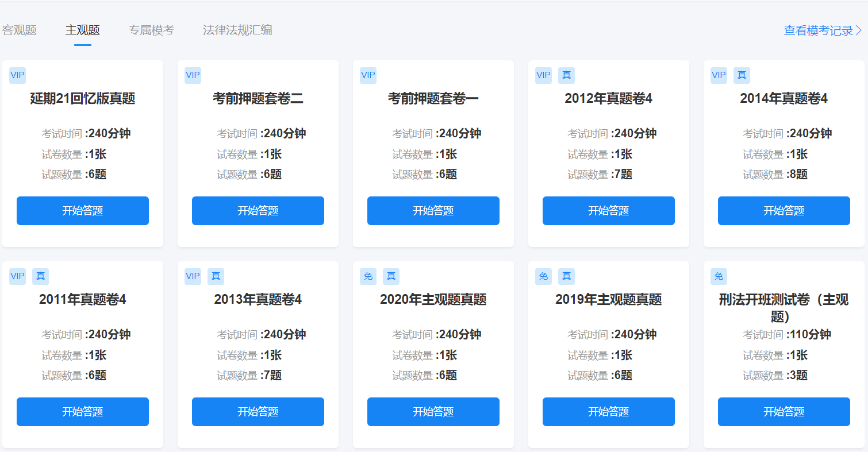The image size is (868, 452).
Task: Click the VIP badge on 考前押题套卷一
Action: [368, 75]
